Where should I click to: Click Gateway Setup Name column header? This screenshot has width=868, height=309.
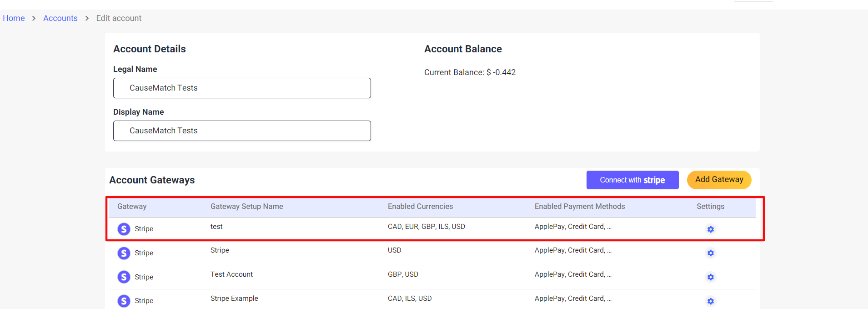tap(247, 207)
